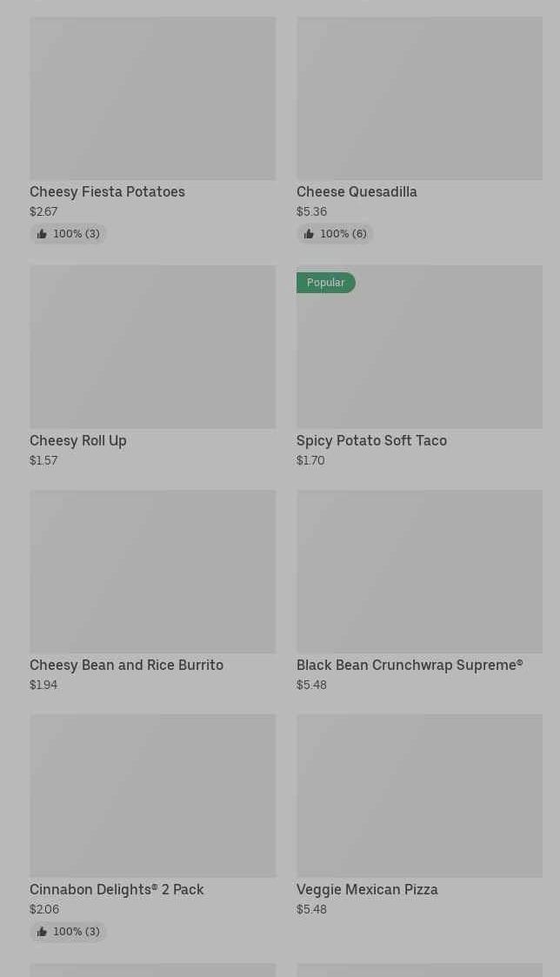Image resolution: width=560 pixels, height=977 pixels.
Task: Open the Spicy Potato Soft Taco image
Action: [419, 357]
